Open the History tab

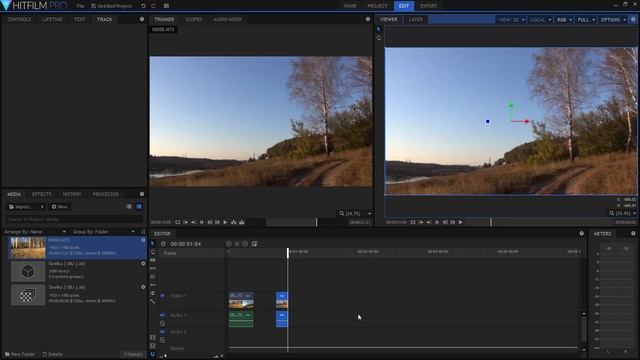[72, 194]
